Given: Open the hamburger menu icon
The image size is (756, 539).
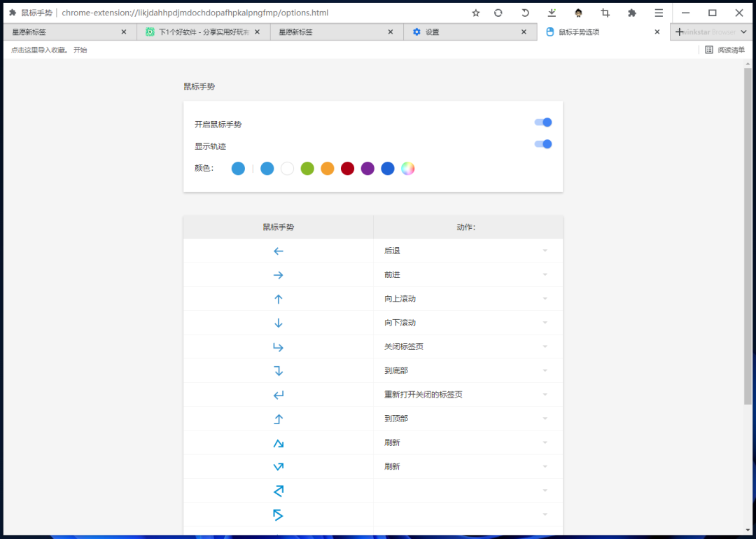Looking at the screenshot, I should [x=659, y=13].
